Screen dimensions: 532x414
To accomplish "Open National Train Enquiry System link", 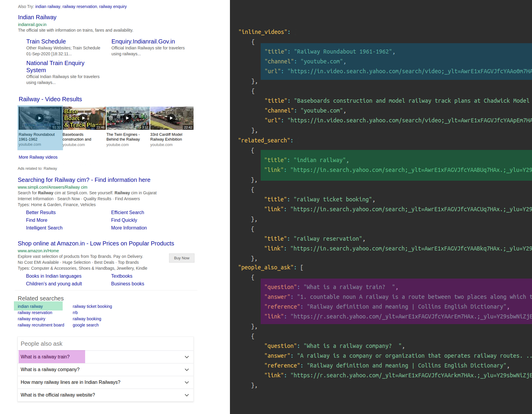I will coord(55,67).
